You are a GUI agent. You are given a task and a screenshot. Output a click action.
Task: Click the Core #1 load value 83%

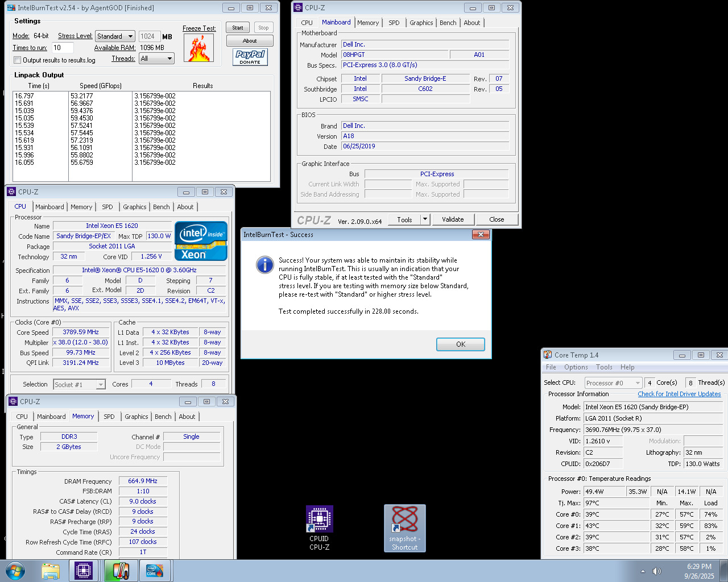pyautogui.click(x=710, y=526)
